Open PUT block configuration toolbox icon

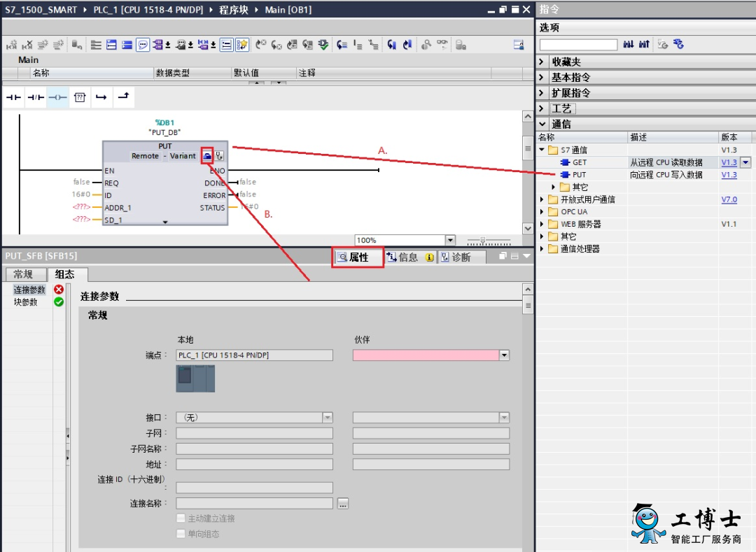click(x=207, y=155)
